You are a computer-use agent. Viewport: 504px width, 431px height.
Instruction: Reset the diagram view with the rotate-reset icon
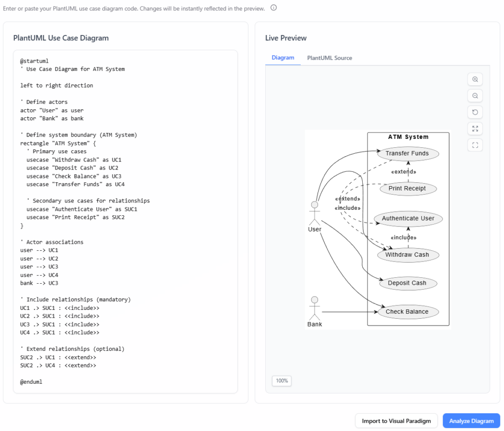474,112
